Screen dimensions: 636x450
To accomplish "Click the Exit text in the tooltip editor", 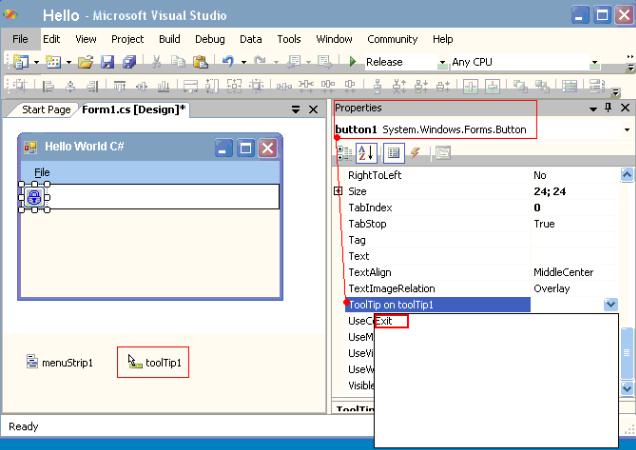I will pyautogui.click(x=384, y=321).
